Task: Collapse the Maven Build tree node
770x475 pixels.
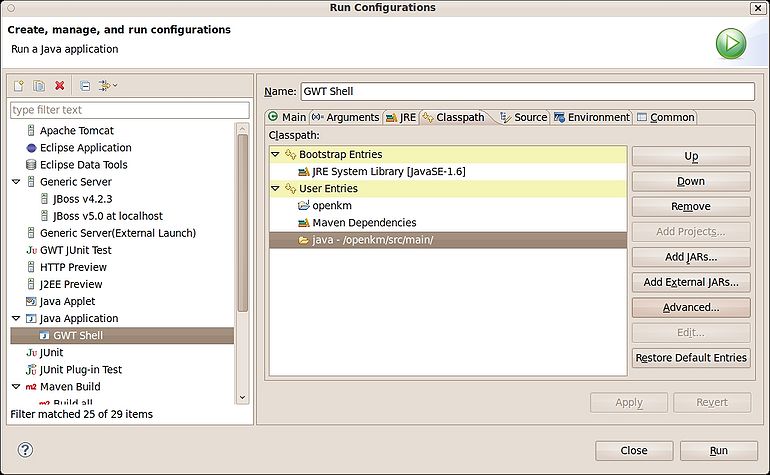Action: [16, 387]
